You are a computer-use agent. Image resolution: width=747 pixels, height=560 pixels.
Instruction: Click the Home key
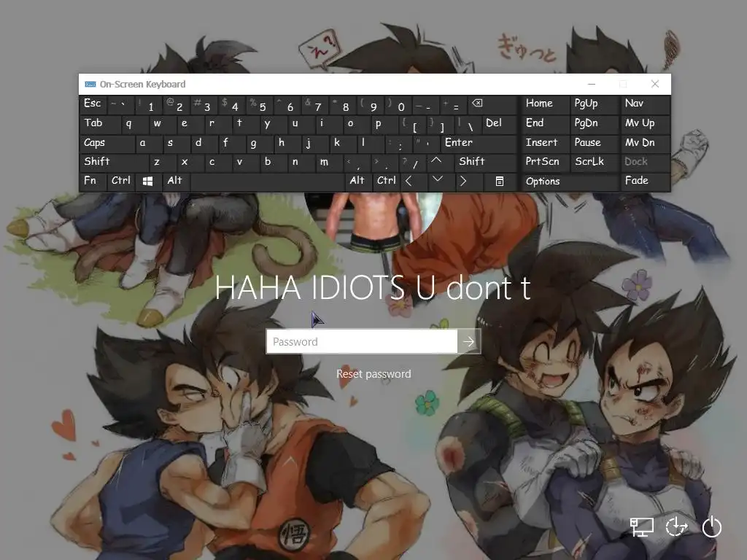[546, 105]
